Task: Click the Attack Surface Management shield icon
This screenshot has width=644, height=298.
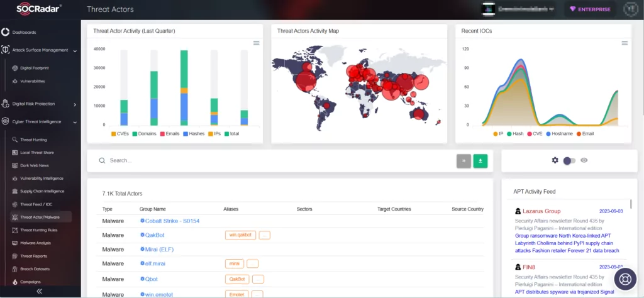Action: 5,50
